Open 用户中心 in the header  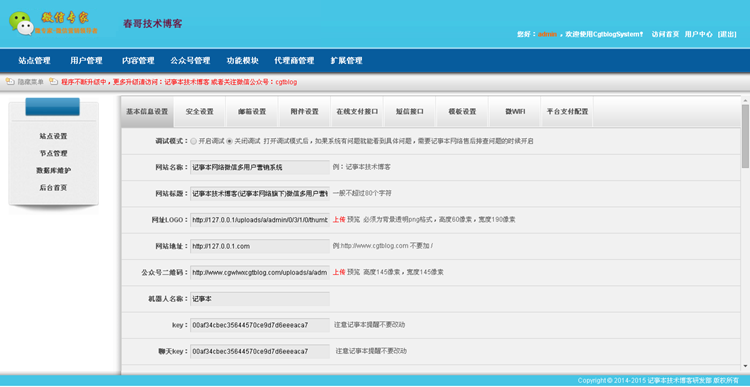[x=698, y=34]
